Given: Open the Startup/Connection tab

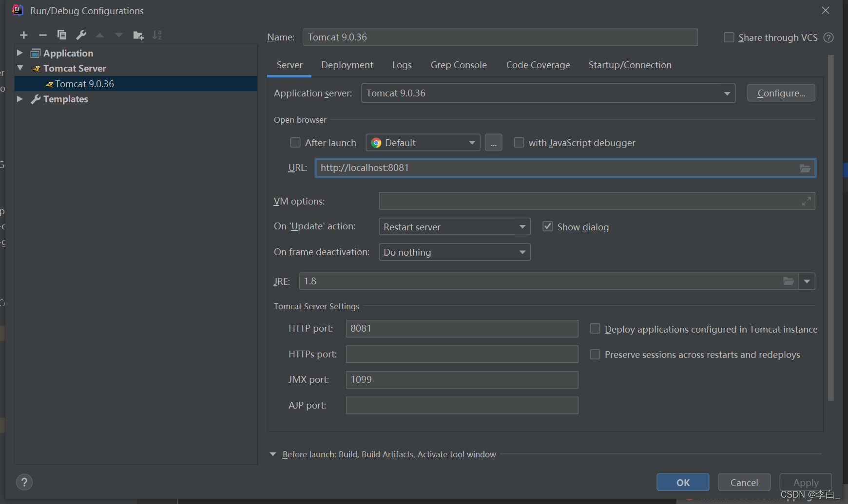Looking at the screenshot, I should tap(630, 65).
